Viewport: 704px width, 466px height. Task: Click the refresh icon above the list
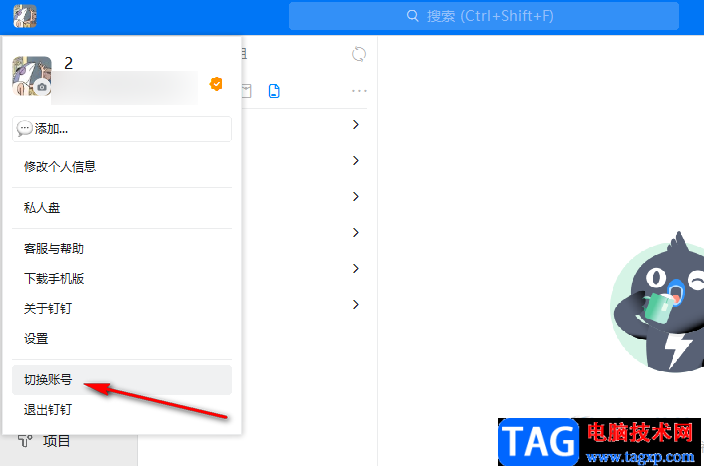[359, 54]
